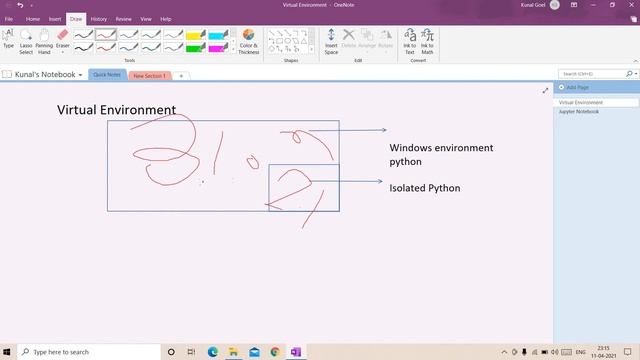
Task: Click taskbar 'Type here to search' box
Action: tap(89, 352)
